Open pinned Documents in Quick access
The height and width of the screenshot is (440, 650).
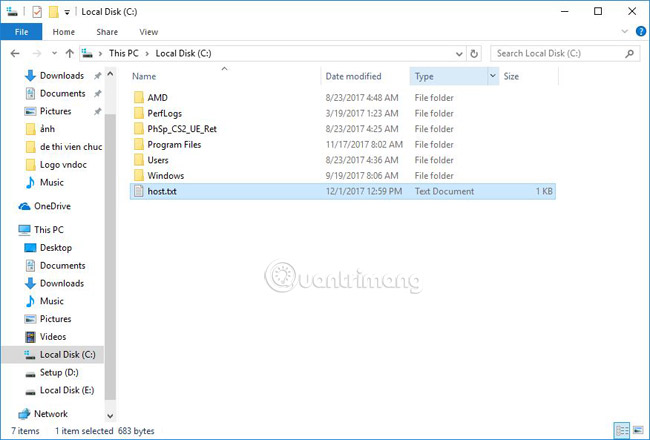coord(63,93)
